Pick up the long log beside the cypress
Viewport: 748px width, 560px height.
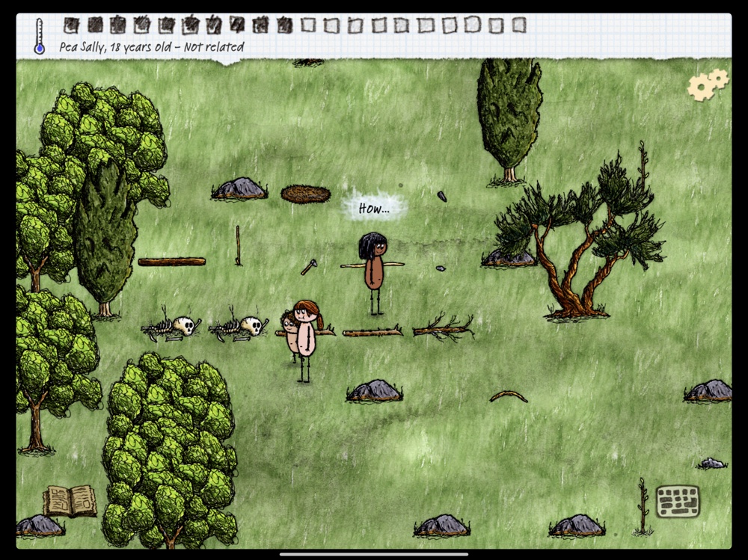coord(172,262)
